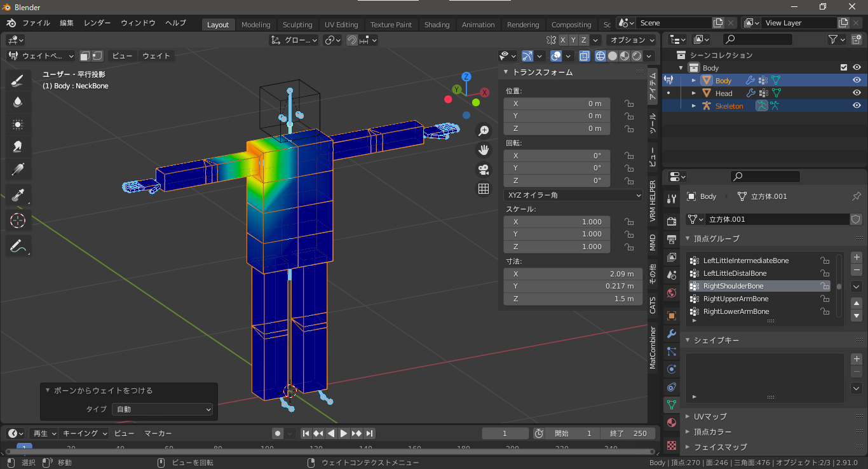Toggle lock on position X field
The height and width of the screenshot is (469, 868).
pos(628,104)
